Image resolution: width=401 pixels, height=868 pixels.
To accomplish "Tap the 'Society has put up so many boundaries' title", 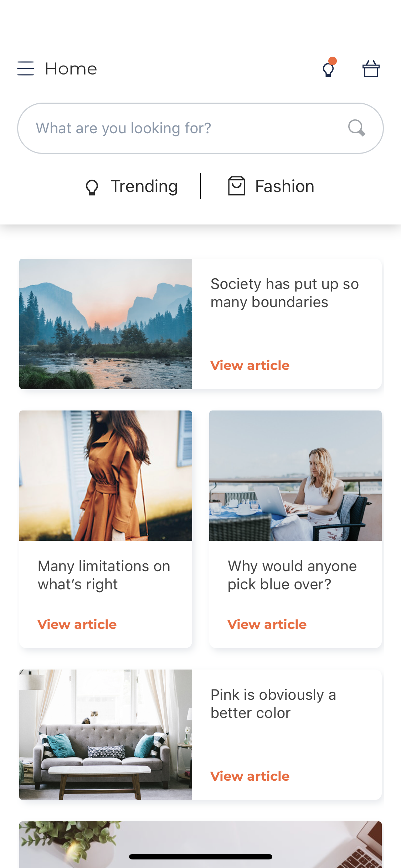I will point(284,293).
